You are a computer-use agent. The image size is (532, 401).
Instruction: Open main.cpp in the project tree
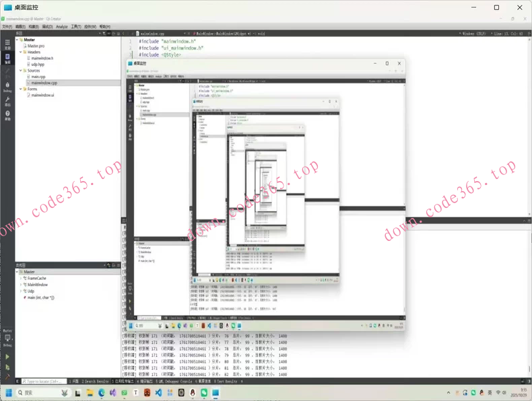38,77
